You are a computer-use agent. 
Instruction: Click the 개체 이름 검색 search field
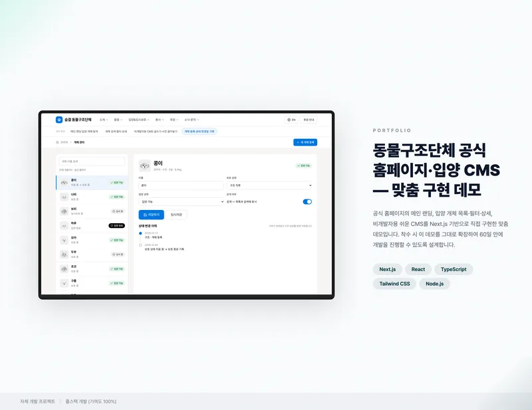92,161
